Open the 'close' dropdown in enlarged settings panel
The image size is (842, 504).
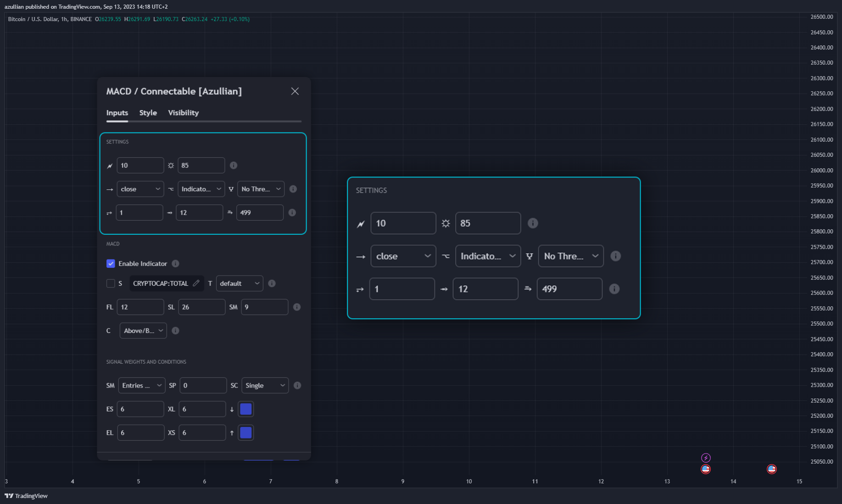[x=403, y=256]
